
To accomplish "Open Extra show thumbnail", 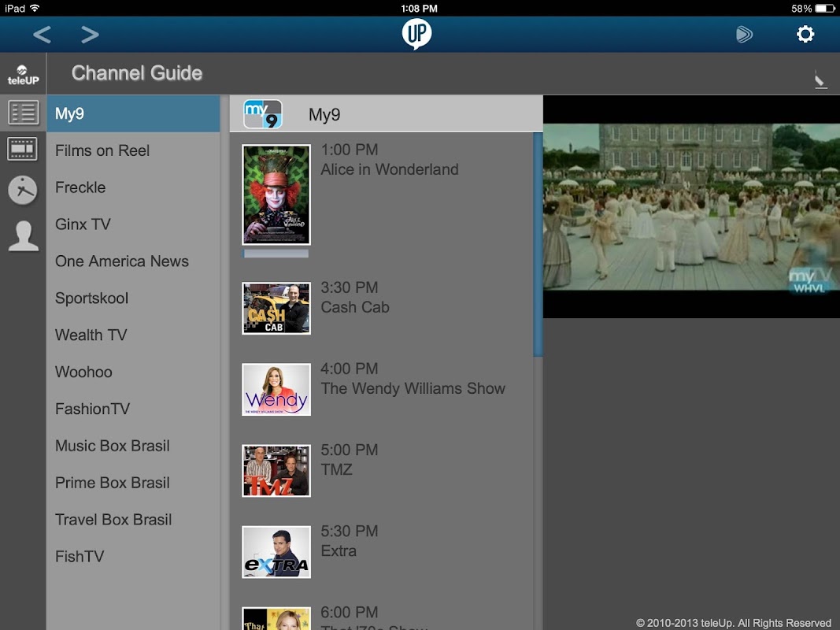I will point(276,552).
